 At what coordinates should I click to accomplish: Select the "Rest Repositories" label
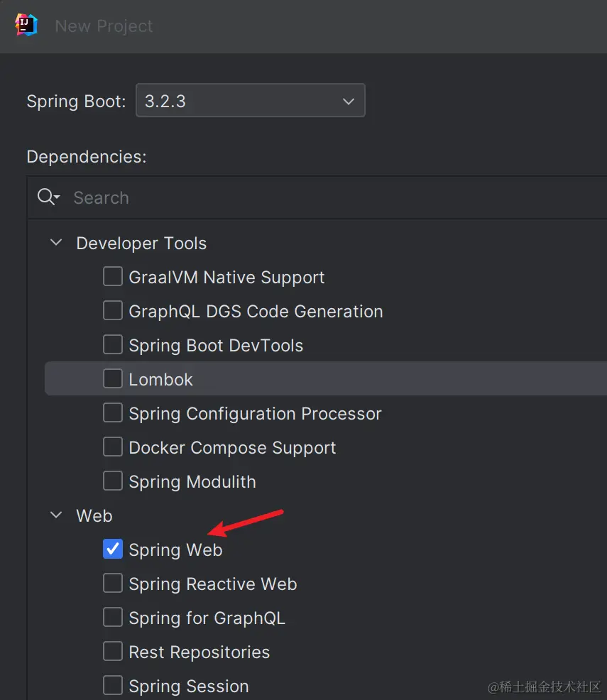point(199,652)
